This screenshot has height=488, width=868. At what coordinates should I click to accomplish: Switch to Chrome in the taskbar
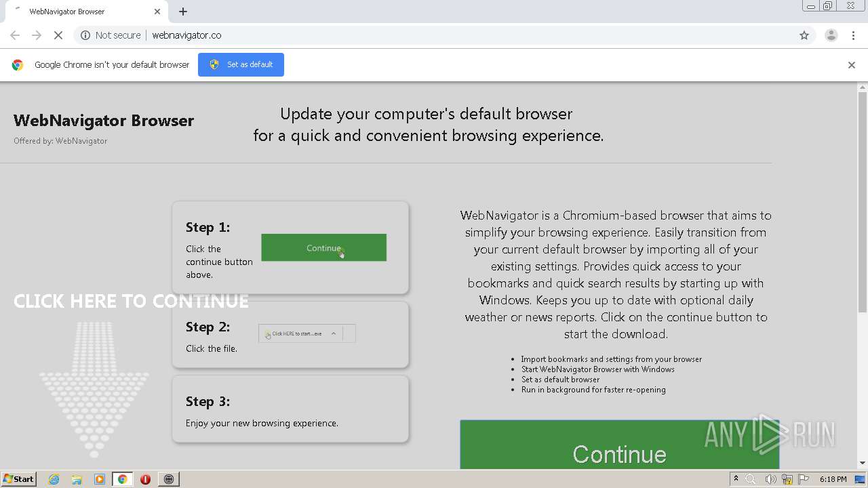pos(123,479)
